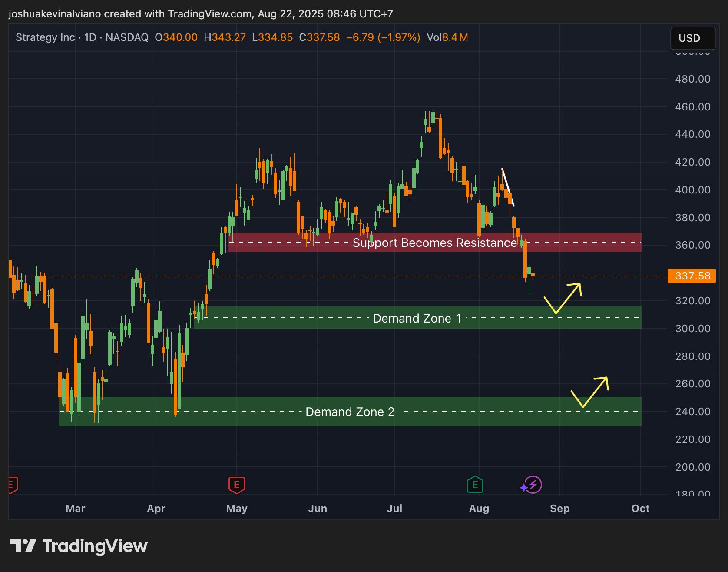The height and width of the screenshot is (572, 728).
Task: Click the Jul label on time axis
Action: coord(394,509)
